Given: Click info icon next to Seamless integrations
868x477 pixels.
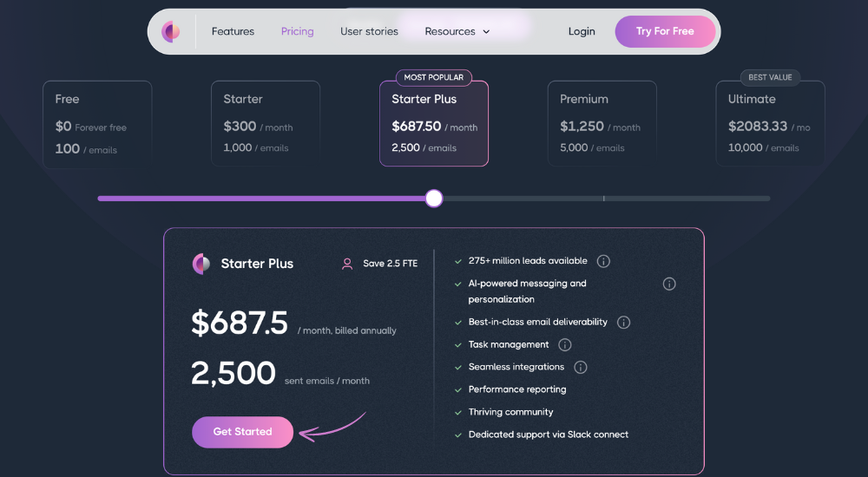Looking at the screenshot, I should click(580, 367).
